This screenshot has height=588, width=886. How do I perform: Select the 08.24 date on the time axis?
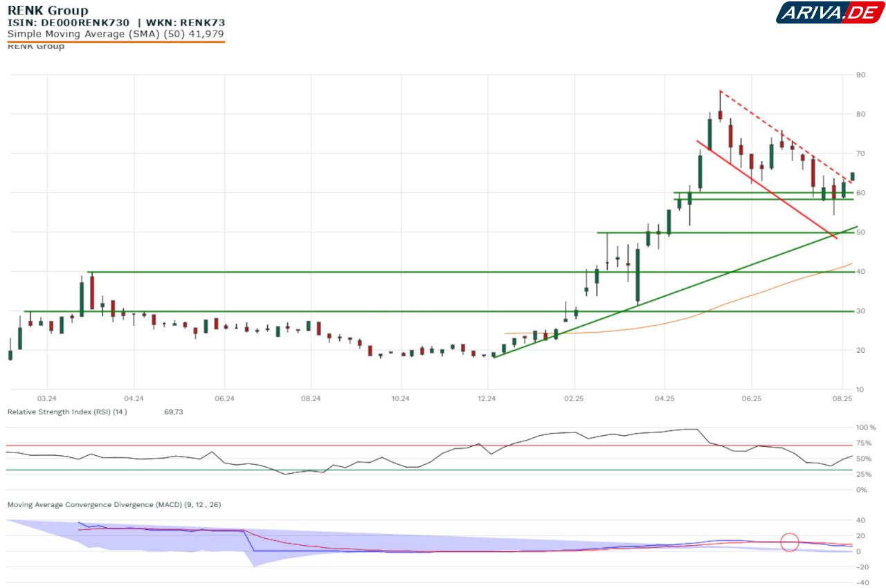pyautogui.click(x=311, y=398)
